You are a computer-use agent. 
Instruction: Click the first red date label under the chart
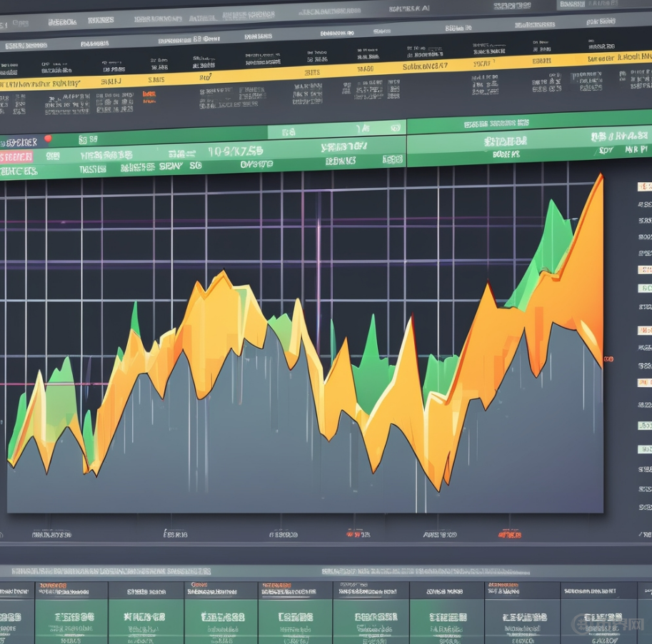(x=353, y=533)
